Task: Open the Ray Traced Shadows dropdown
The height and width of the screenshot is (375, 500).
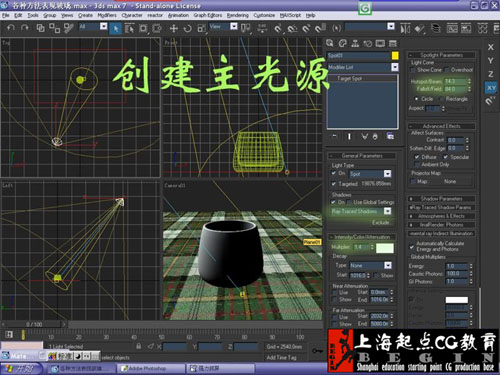Action: 387,211
